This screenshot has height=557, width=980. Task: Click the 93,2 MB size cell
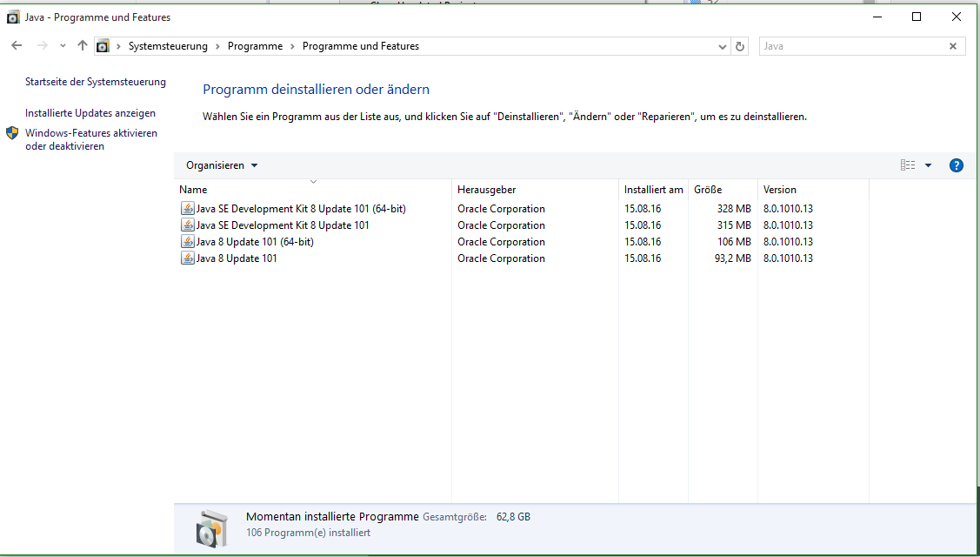[x=732, y=258]
